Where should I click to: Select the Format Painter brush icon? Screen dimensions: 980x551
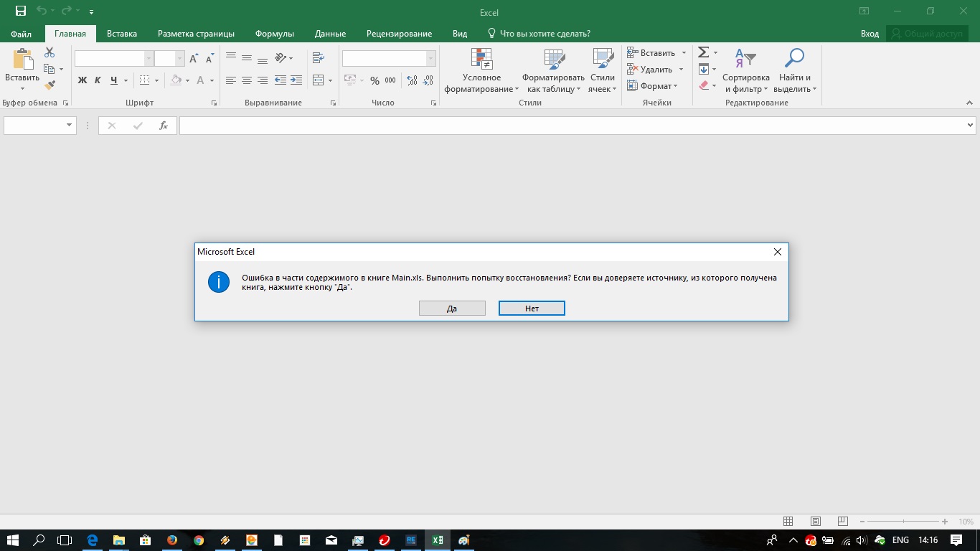tap(50, 85)
